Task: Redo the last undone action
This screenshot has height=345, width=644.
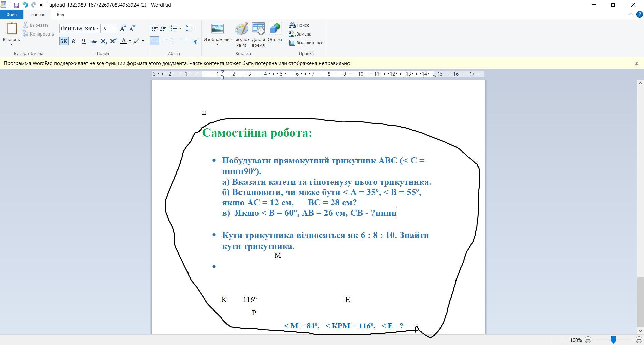Action: 34,5
